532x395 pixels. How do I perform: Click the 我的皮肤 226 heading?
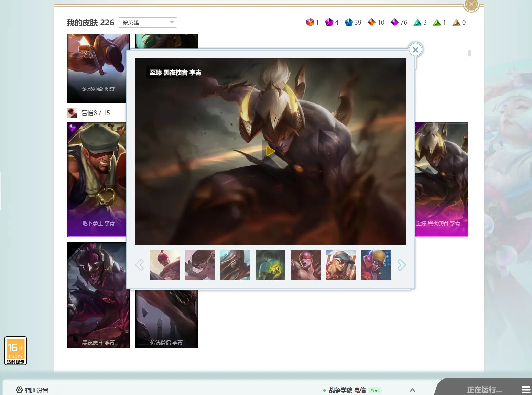tap(90, 23)
